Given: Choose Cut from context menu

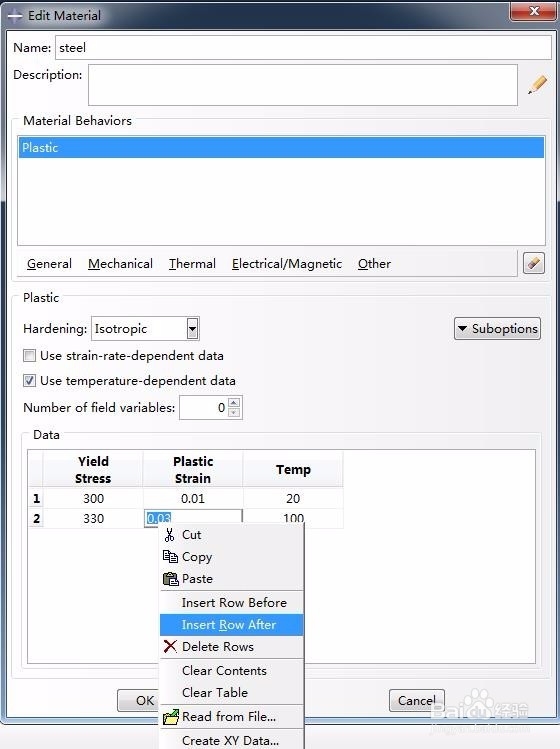Looking at the screenshot, I should coord(232,535).
